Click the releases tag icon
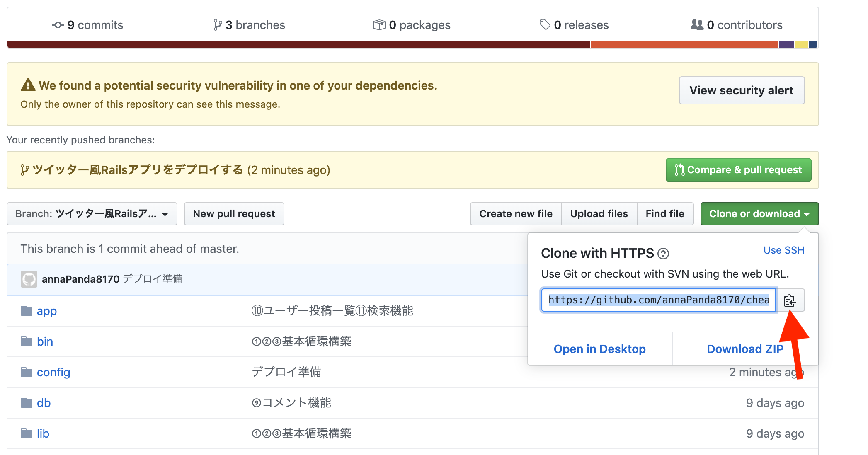Viewport: 868px width, 455px height. [545, 24]
